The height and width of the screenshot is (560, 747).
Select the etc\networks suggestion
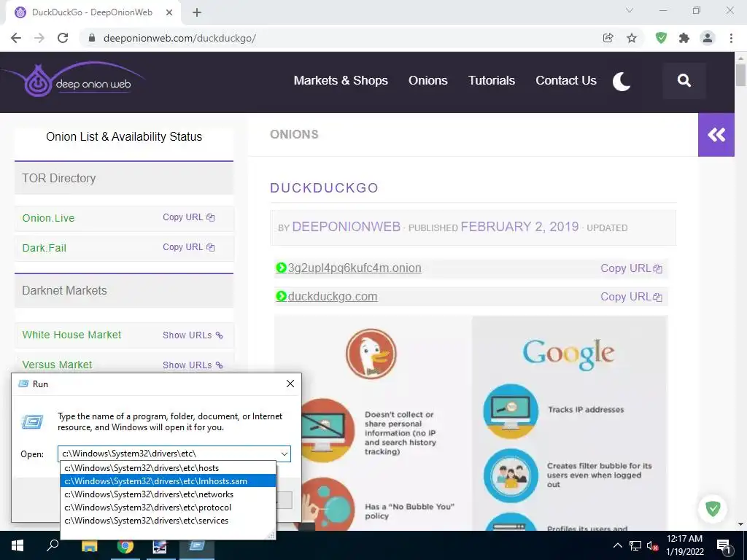point(168,494)
